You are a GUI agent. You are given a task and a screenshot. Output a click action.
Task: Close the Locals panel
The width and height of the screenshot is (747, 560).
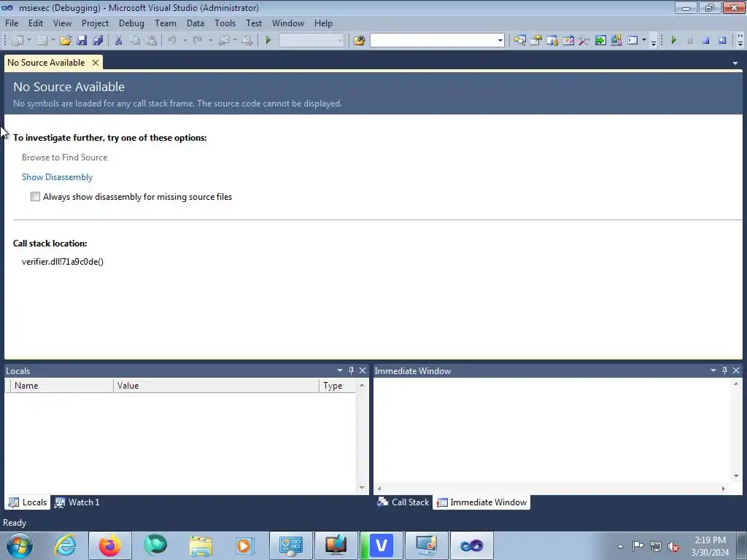click(363, 370)
